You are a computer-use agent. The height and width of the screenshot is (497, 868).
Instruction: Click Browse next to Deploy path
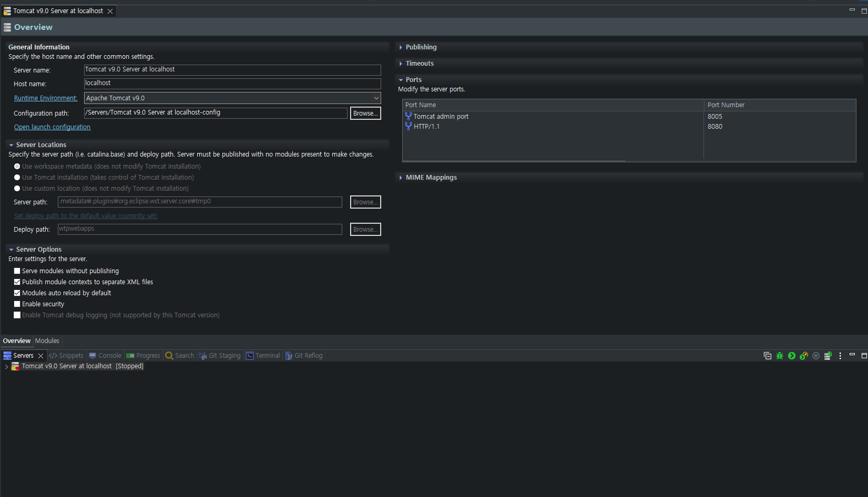(365, 230)
